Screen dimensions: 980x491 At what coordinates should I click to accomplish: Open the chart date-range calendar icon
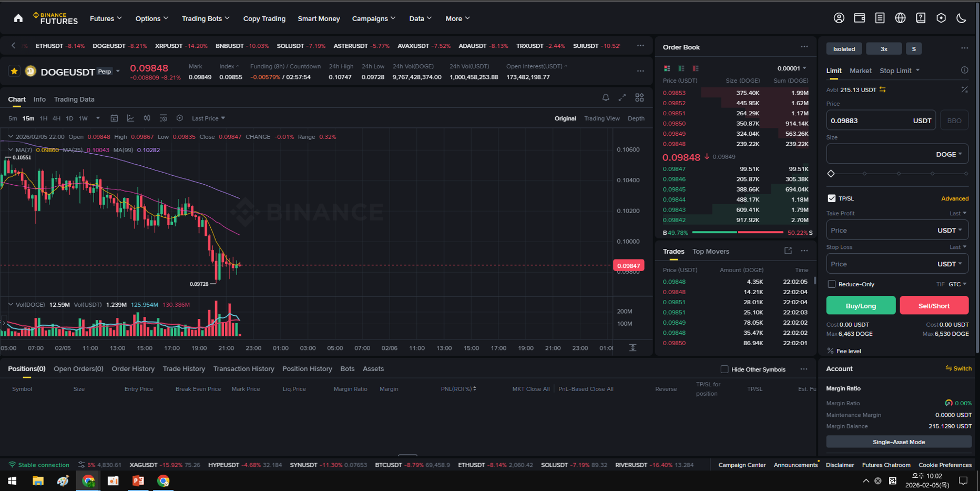click(x=114, y=118)
